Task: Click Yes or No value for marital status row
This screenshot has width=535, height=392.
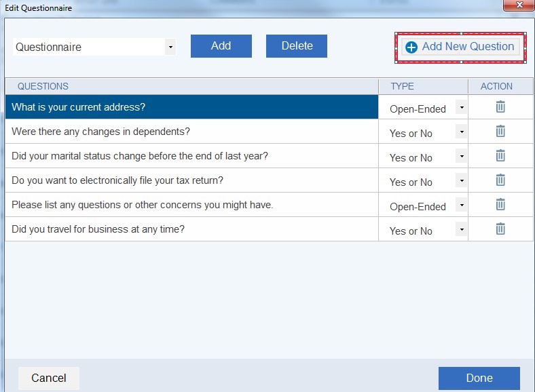Action: (x=411, y=158)
